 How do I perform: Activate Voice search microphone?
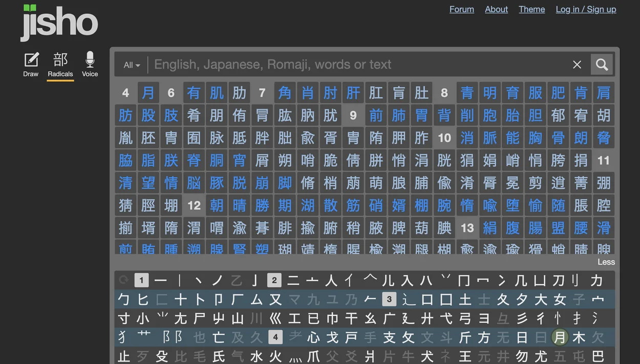pyautogui.click(x=90, y=65)
